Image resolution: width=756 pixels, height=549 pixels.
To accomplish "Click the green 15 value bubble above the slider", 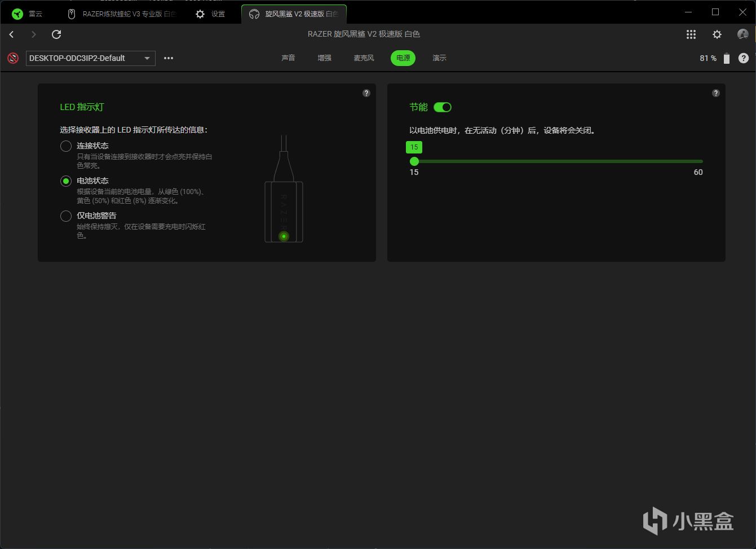I will click(414, 147).
